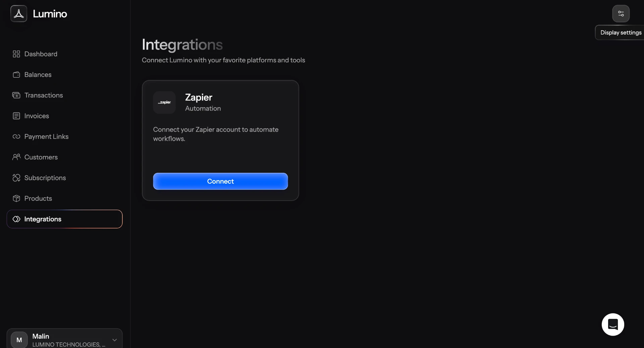Click the Balances wallet icon

[16, 75]
